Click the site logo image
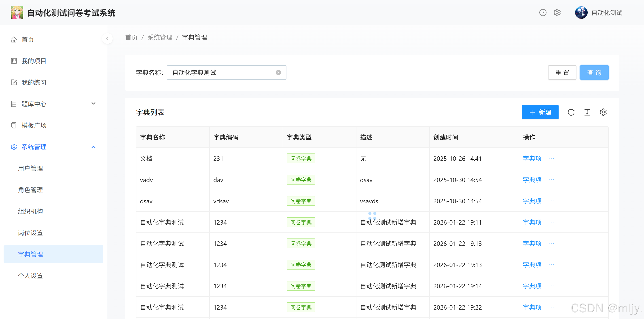This screenshot has height=319, width=644. pos(17,13)
